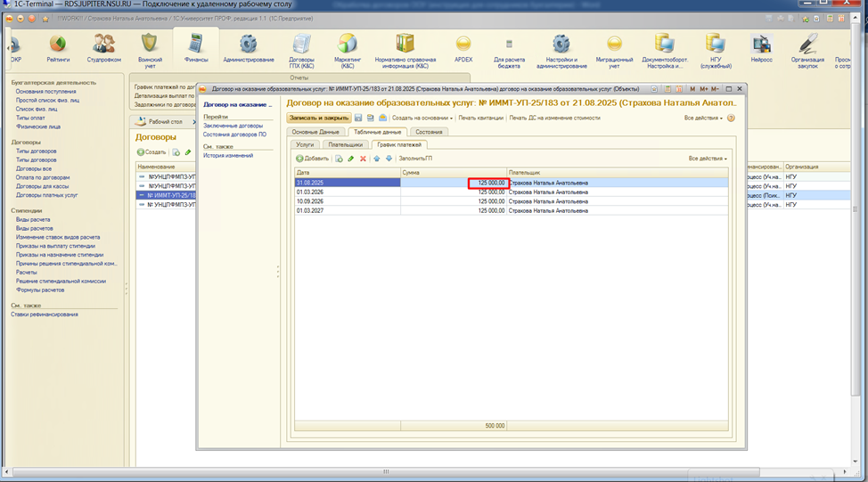The height and width of the screenshot is (482, 868).
Task: Open the Состояния tab
Action: [x=430, y=132]
